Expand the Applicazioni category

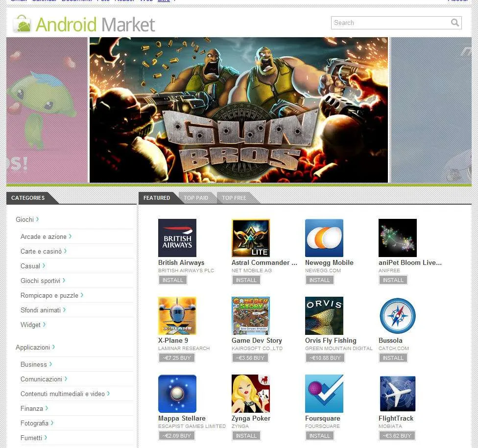[x=35, y=347]
